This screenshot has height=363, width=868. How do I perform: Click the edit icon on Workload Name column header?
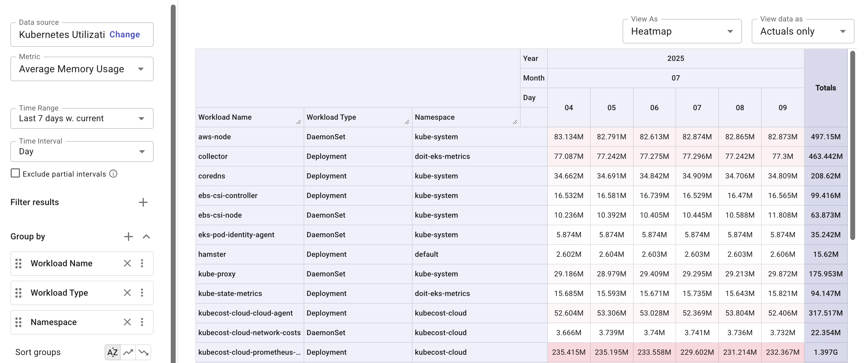pyautogui.click(x=298, y=122)
